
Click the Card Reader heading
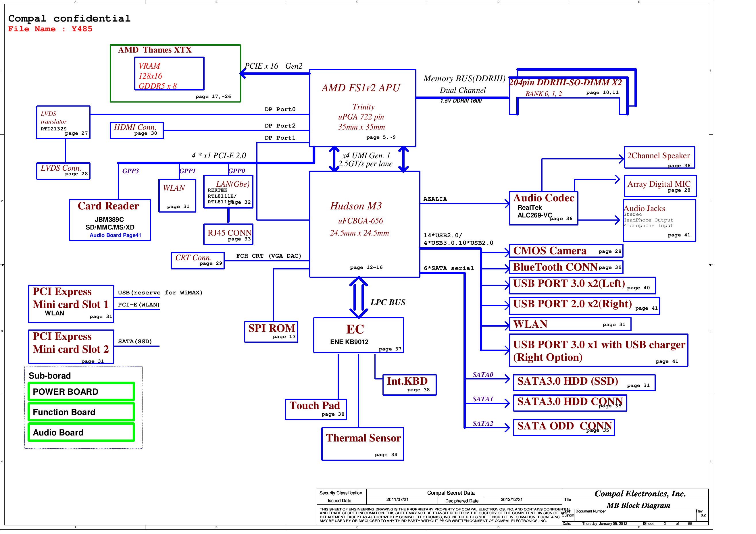(108, 206)
